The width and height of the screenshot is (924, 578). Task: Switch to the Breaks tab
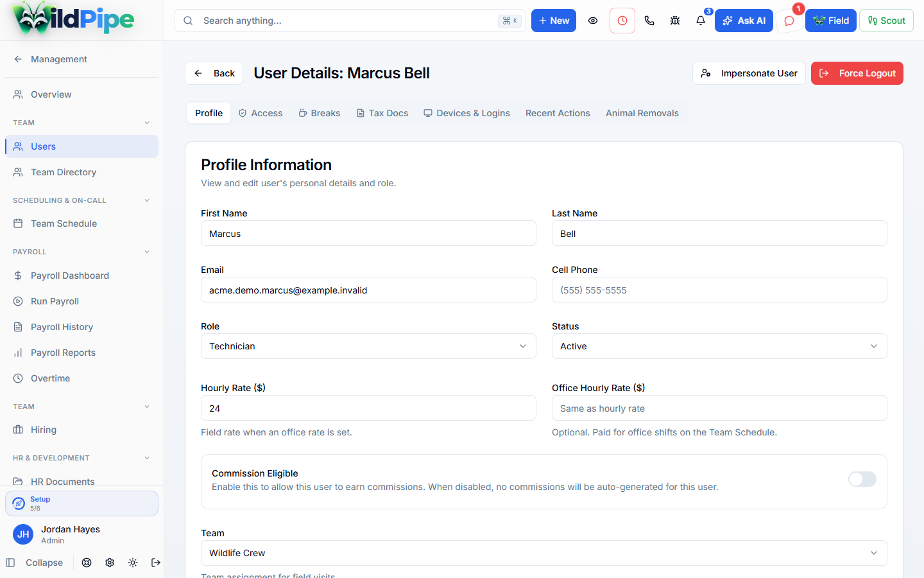pos(320,113)
